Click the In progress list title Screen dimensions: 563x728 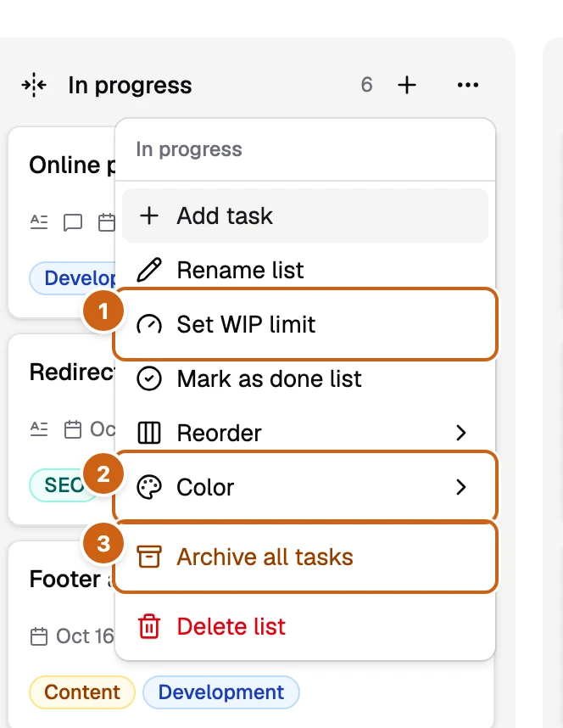coord(130,86)
